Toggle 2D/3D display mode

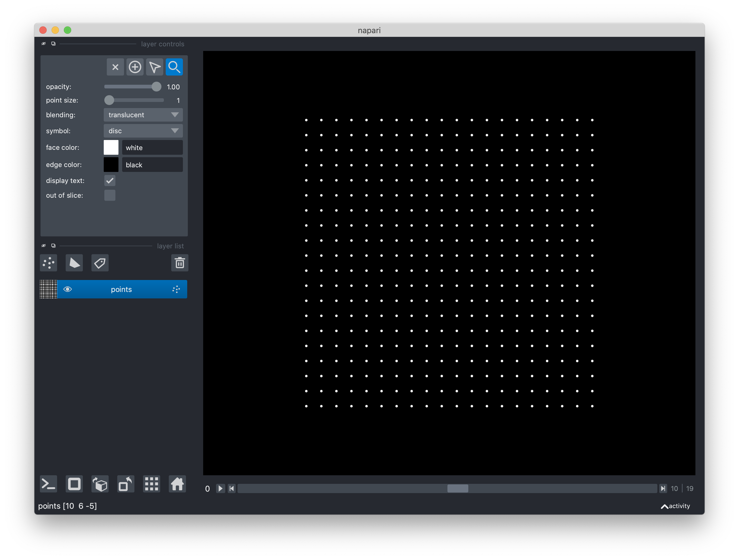pyautogui.click(x=74, y=484)
